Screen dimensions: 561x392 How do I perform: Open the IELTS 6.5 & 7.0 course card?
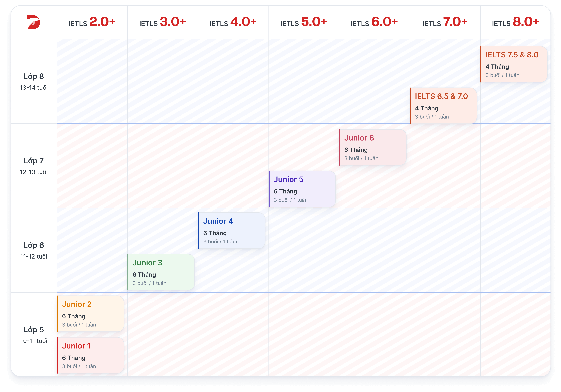tap(443, 106)
